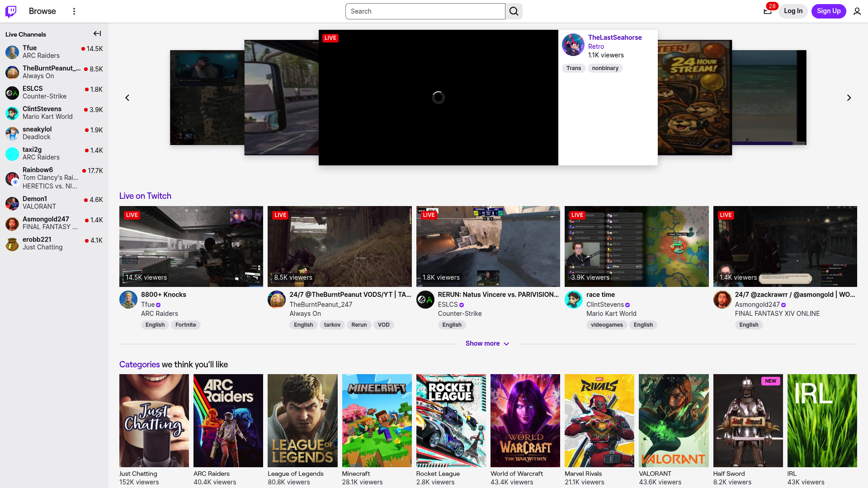Click the left carousel chevron
This screenshot has width=868, height=488.
[127, 98]
